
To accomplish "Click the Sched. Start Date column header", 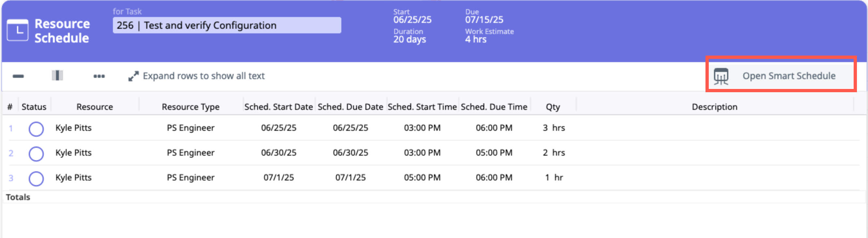I will click(278, 107).
